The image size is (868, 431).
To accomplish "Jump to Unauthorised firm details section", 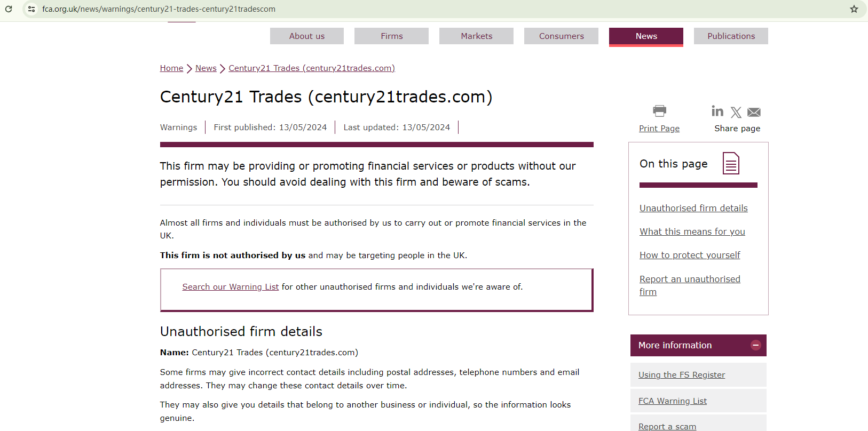I will (x=693, y=208).
